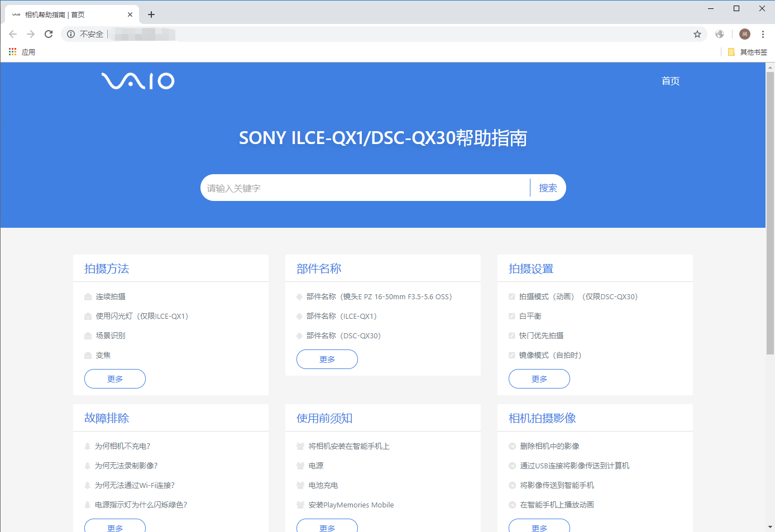Click the 搜索 search button
The image size is (775, 532).
pyautogui.click(x=548, y=188)
